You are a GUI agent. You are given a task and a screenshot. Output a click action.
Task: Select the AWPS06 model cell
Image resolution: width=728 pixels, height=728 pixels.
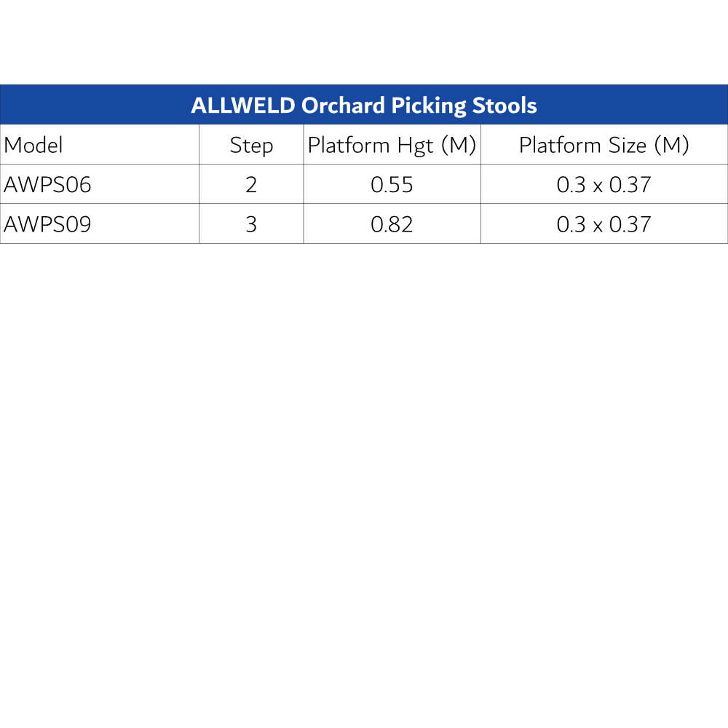pyautogui.click(x=48, y=185)
